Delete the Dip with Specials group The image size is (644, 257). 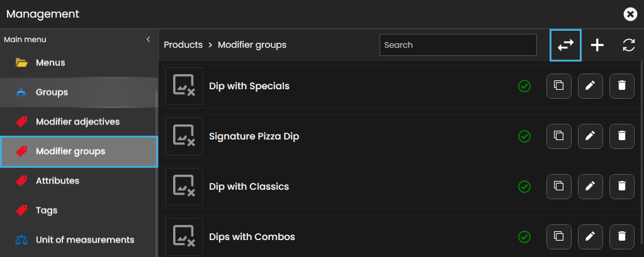(621, 86)
